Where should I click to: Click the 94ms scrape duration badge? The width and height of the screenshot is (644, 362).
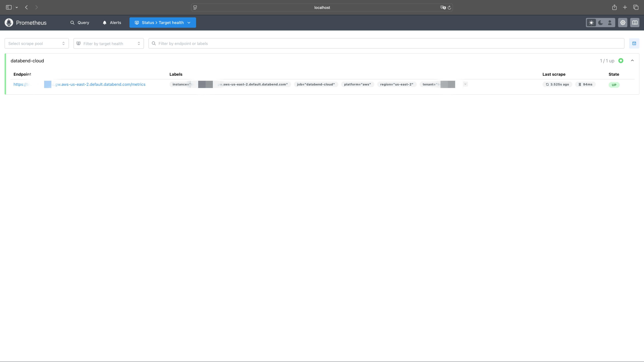585,84
